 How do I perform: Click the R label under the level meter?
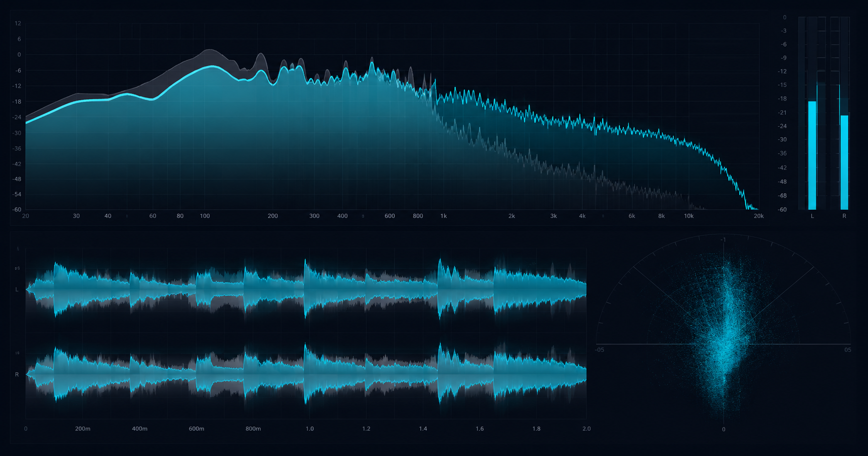click(844, 216)
